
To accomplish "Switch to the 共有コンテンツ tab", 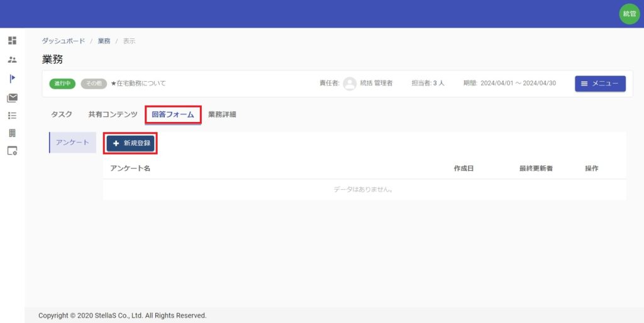I will point(113,114).
